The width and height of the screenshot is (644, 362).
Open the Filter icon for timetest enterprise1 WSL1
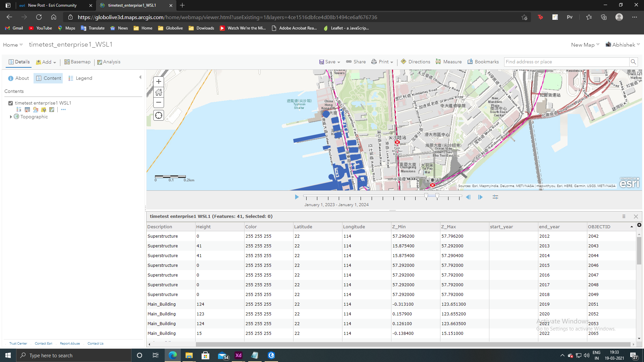[x=44, y=109]
